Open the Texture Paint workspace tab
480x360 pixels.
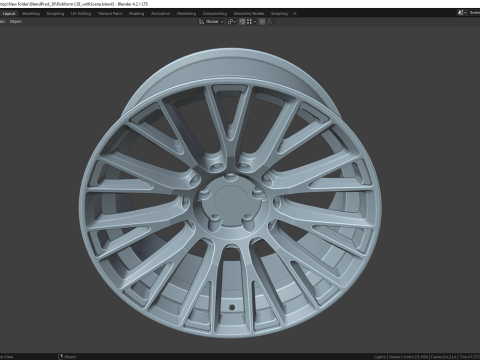tap(110, 14)
